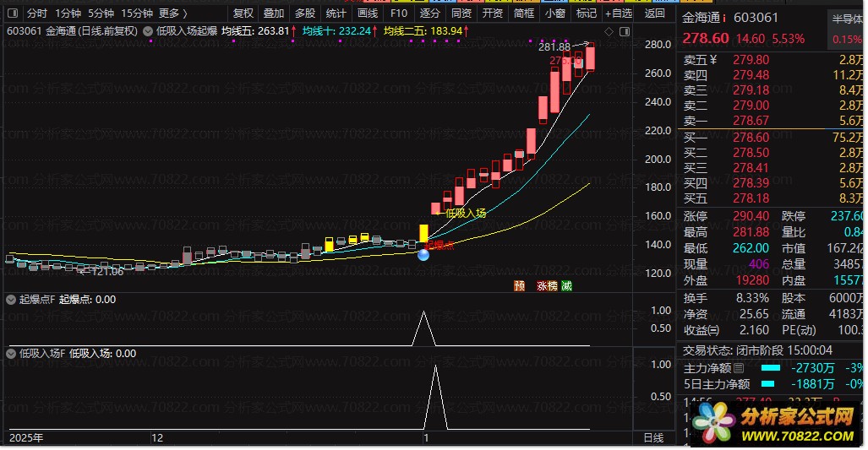Click the 减 reduction tag
Screen dimensions: 868x450
pos(566,286)
